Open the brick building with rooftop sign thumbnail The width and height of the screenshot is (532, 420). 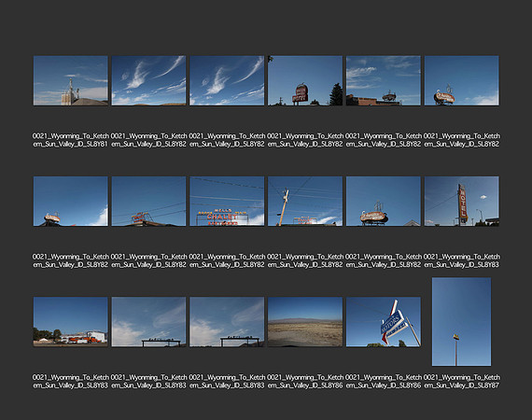(x=384, y=81)
